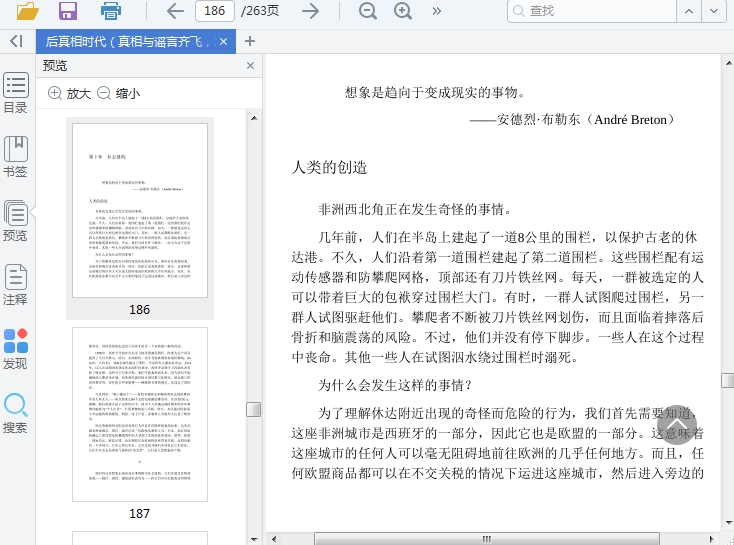Open the 预览 thumbnails panel
The height and width of the screenshot is (545, 734).
[x=15, y=220]
